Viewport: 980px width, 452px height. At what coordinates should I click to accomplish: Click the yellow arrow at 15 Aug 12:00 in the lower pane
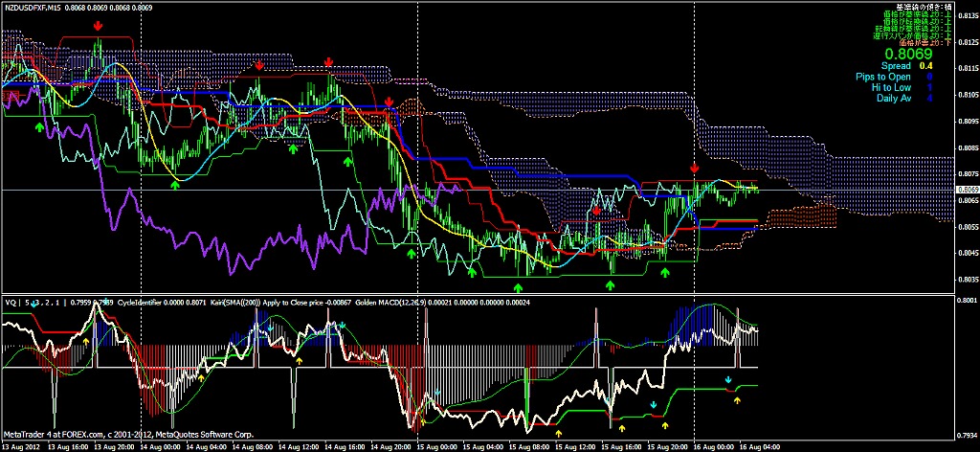(x=559, y=432)
